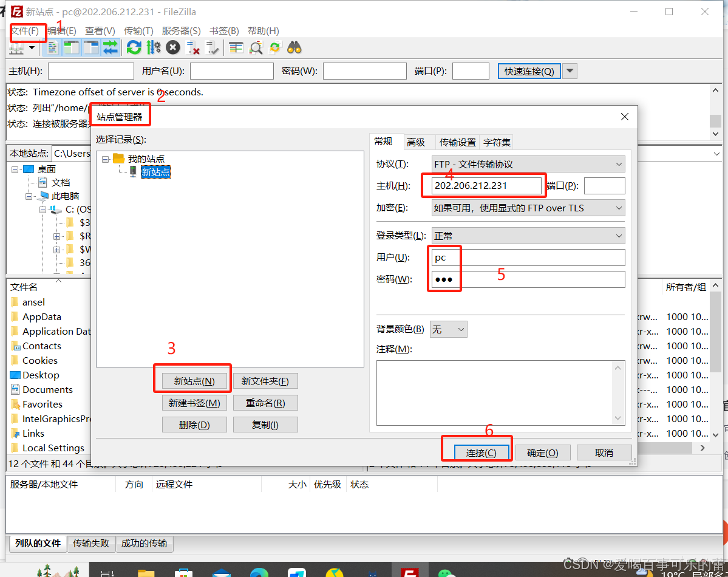Click the 新文件夹(F) button
Viewport: 728px width, 577px height.
(265, 381)
